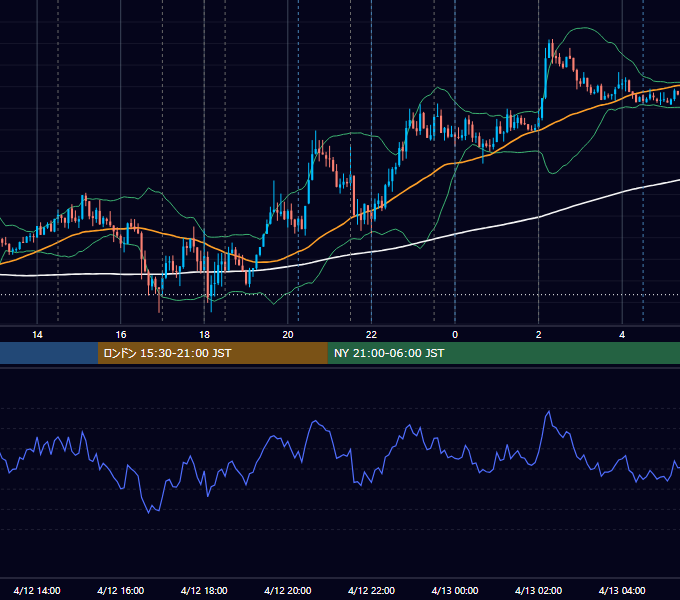
Task: Click the 4/13 00:00 date label
Action: tap(455, 590)
